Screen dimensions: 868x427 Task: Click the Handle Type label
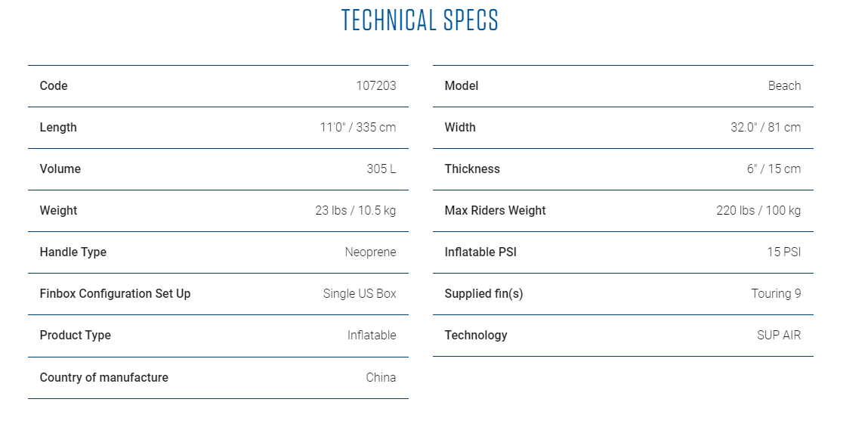pyautogui.click(x=73, y=252)
